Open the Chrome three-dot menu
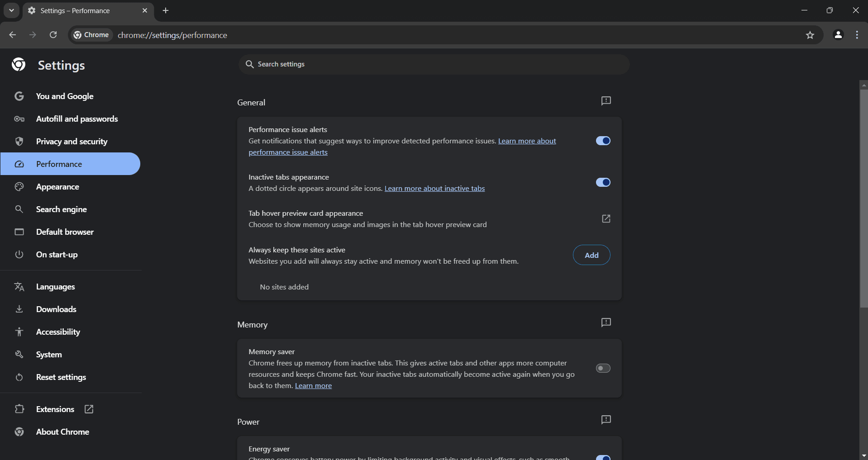This screenshot has width=868, height=460. (x=857, y=35)
